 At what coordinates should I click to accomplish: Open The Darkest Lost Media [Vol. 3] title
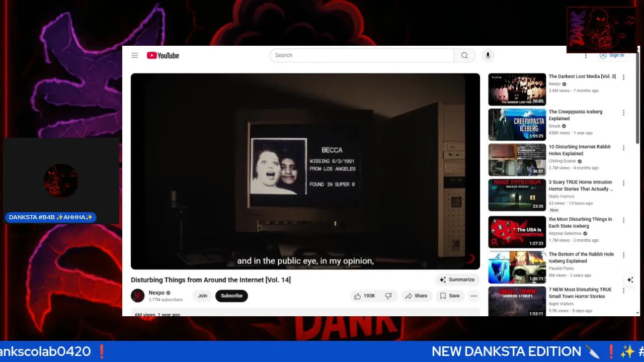pos(582,76)
